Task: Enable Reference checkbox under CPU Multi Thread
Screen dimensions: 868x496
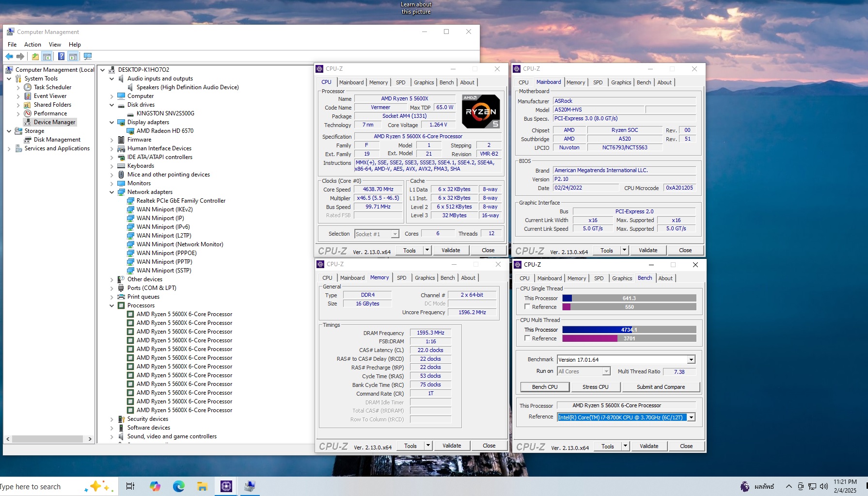Action: tap(527, 338)
